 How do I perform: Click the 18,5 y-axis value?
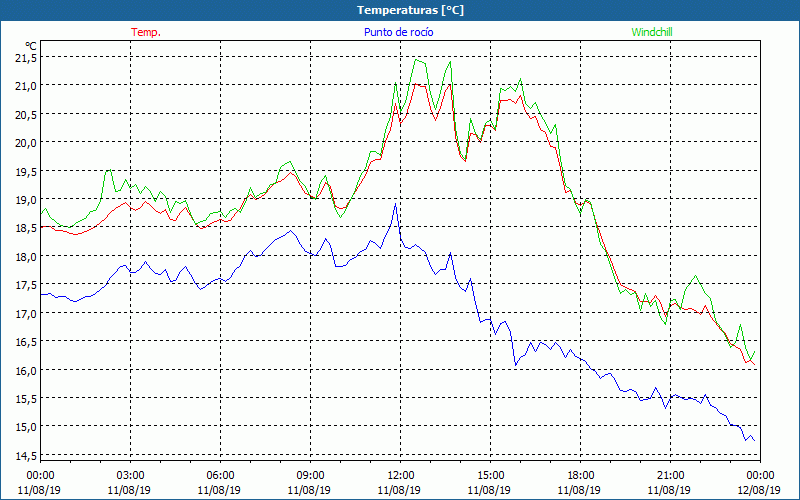pyautogui.click(x=26, y=229)
